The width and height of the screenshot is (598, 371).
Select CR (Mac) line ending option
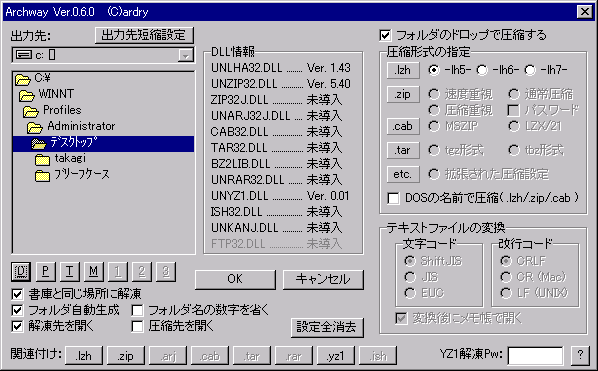coord(533,277)
